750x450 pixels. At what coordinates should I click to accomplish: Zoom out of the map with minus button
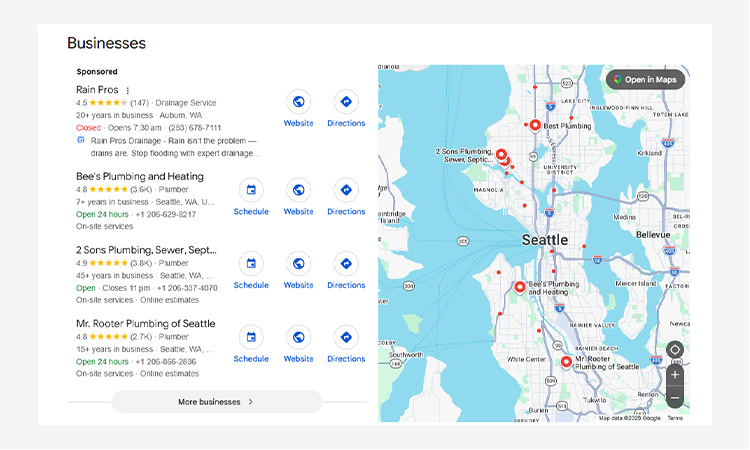point(675,398)
